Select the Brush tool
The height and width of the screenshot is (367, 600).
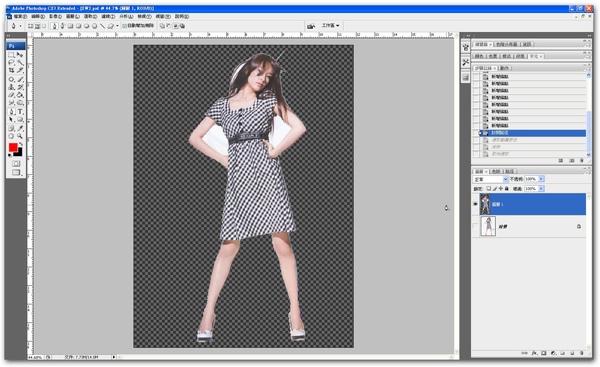(20, 80)
